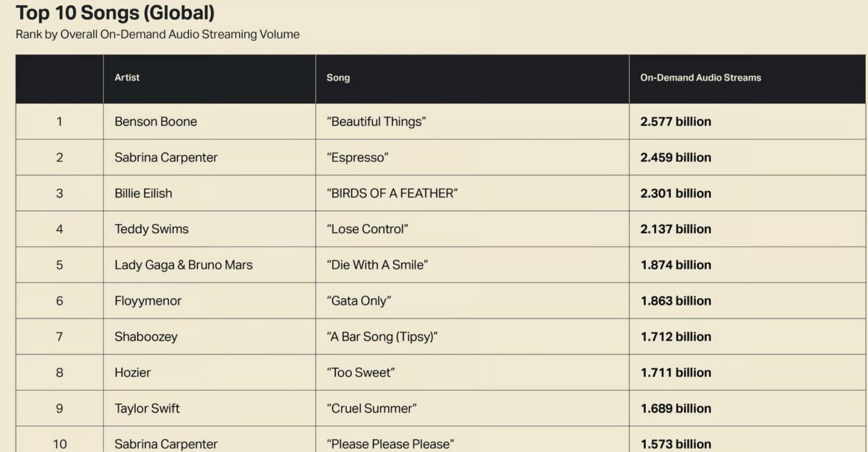The width and height of the screenshot is (868, 452).
Task: Click rank number 6 in the table
Action: click(x=60, y=301)
